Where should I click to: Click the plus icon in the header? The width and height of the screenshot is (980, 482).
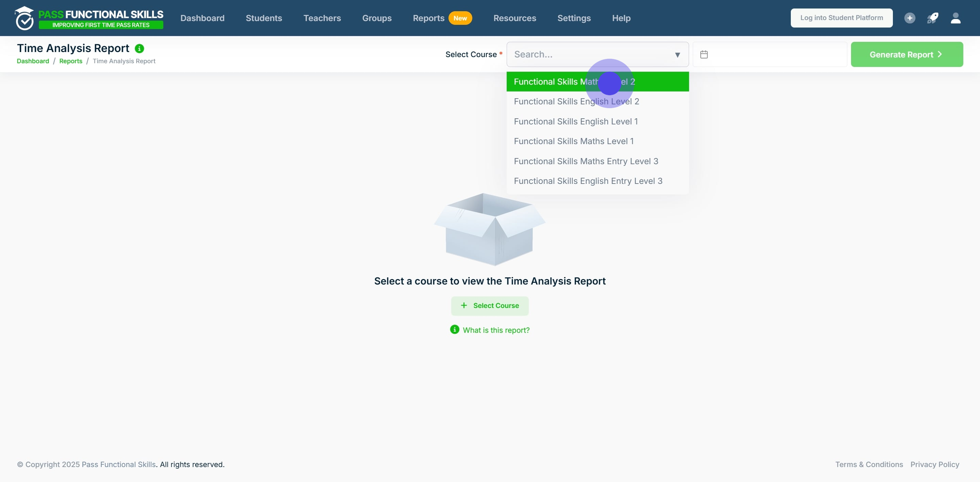point(909,18)
